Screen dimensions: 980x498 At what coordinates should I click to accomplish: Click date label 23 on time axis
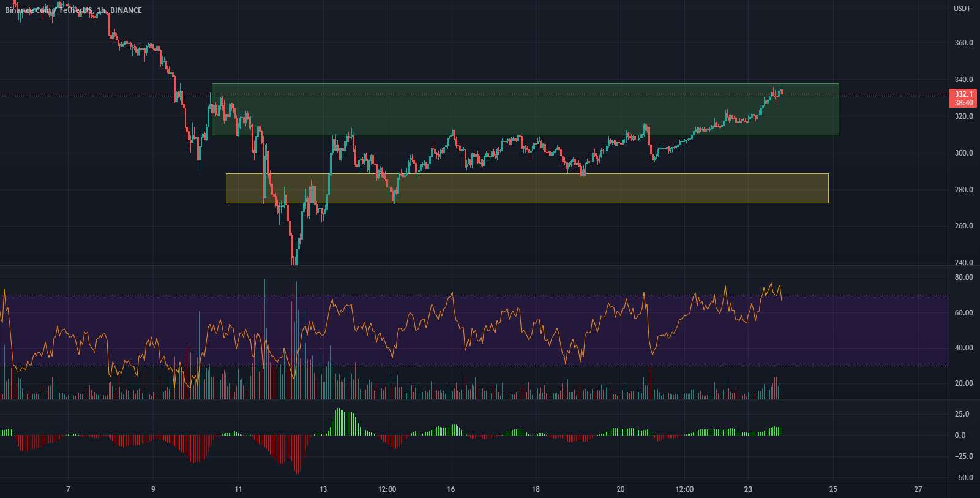point(748,489)
